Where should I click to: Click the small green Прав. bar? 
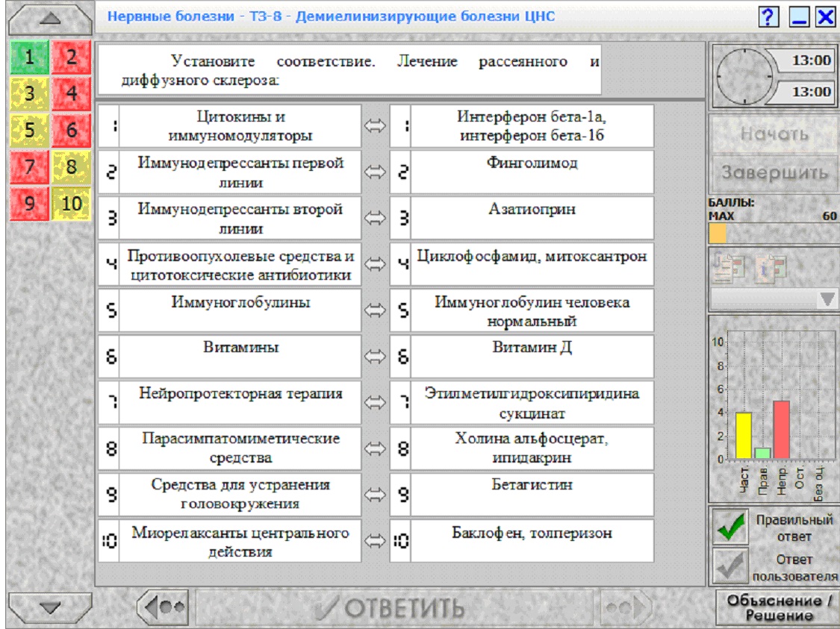click(x=762, y=454)
